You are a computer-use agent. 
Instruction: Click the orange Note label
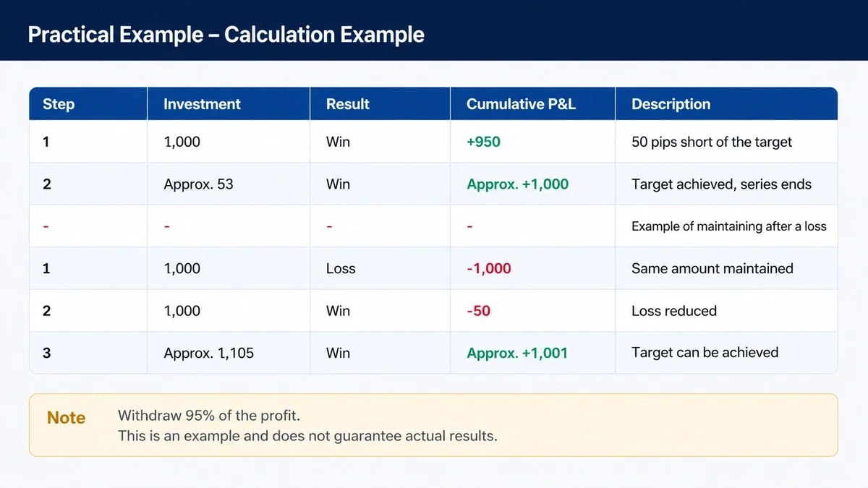tap(66, 418)
